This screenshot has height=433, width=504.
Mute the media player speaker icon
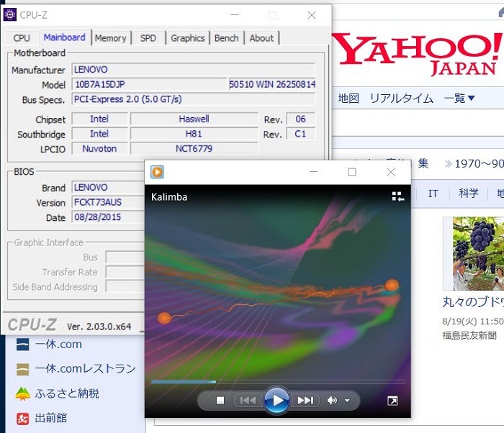[x=332, y=401]
